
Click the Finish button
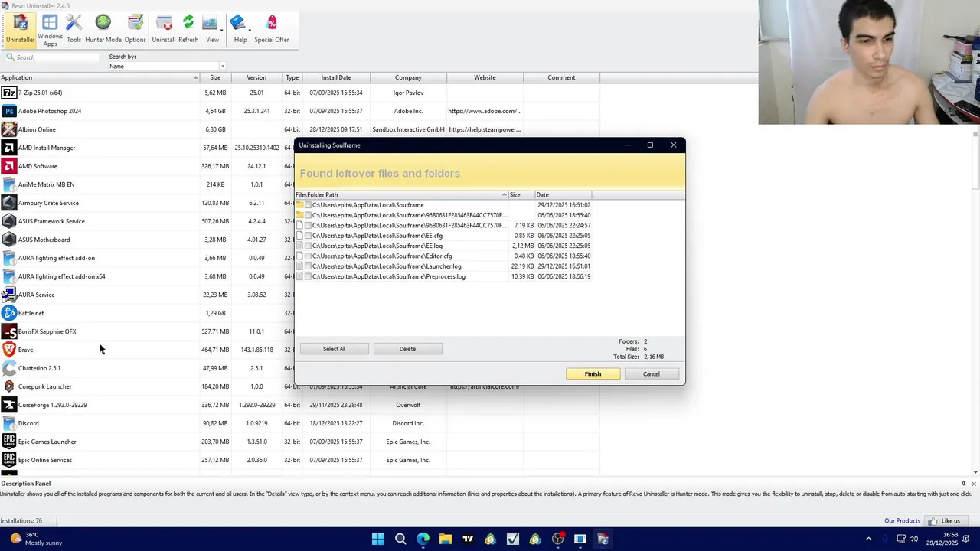(593, 374)
